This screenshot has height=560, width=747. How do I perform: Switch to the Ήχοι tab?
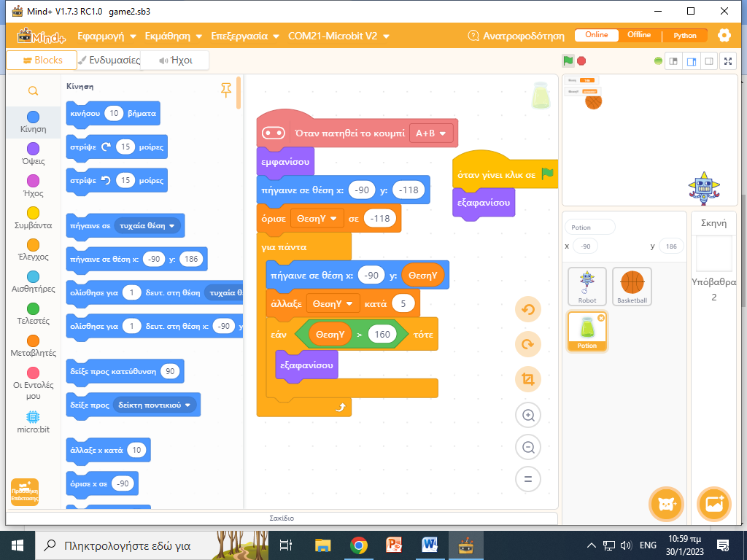[x=176, y=61]
